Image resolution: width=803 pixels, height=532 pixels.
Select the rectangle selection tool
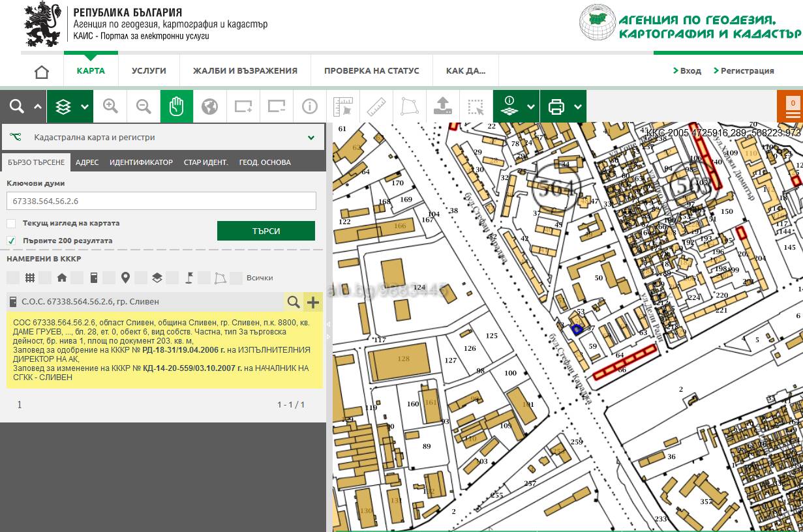tap(476, 106)
